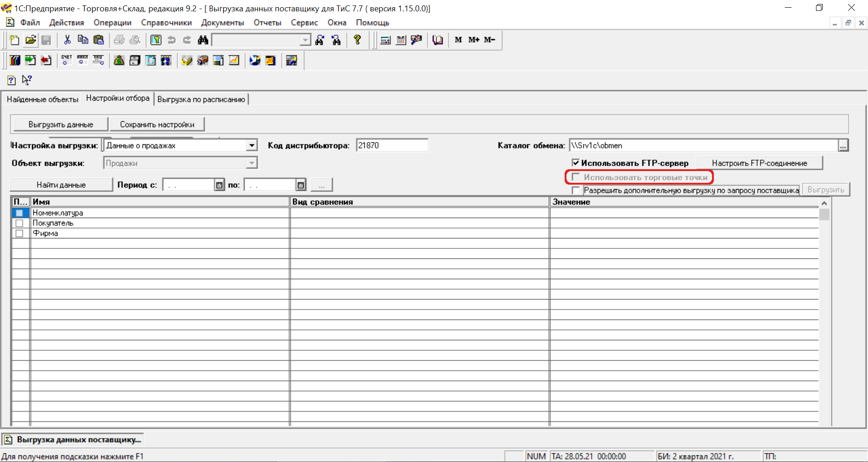Viewport: 868px width, 462px height.
Task: Open the Calculator toolbar icon
Action: (x=386, y=40)
